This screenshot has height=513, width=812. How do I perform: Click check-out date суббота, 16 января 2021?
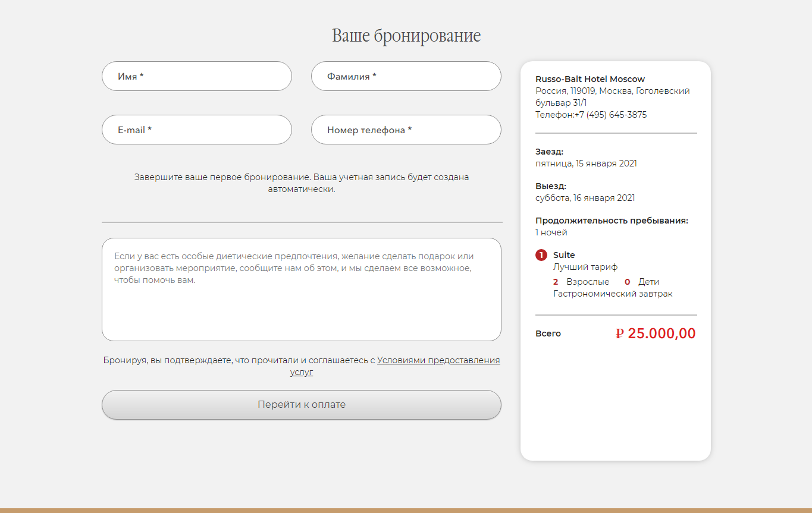585,198
